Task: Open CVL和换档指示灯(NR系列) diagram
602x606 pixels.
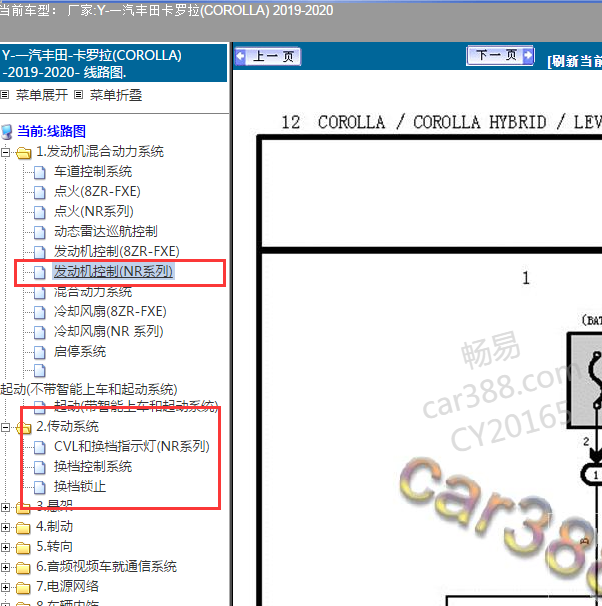Action: tap(132, 447)
